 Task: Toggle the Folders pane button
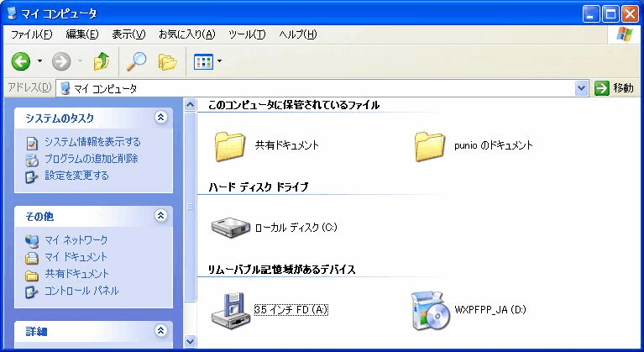coord(168,61)
